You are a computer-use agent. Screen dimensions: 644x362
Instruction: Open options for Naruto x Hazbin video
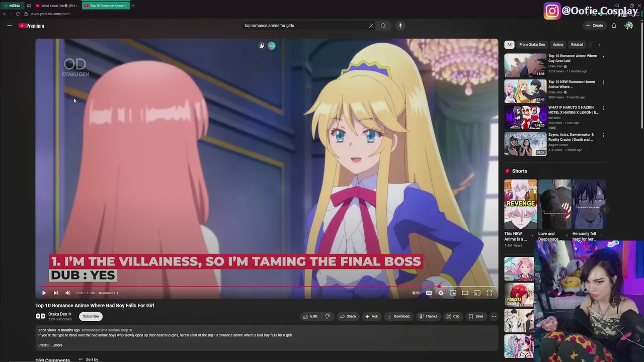click(603, 108)
